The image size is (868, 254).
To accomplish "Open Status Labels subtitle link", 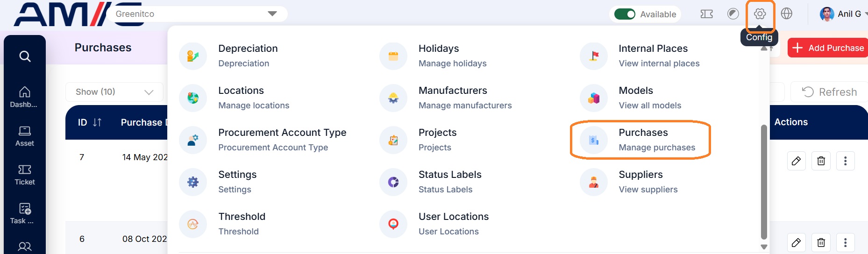I will (x=445, y=190).
